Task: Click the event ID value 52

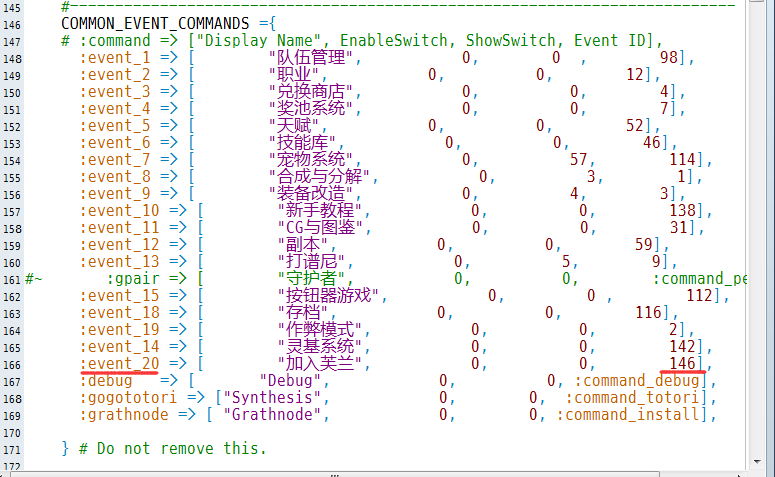Action: tap(635, 126)
